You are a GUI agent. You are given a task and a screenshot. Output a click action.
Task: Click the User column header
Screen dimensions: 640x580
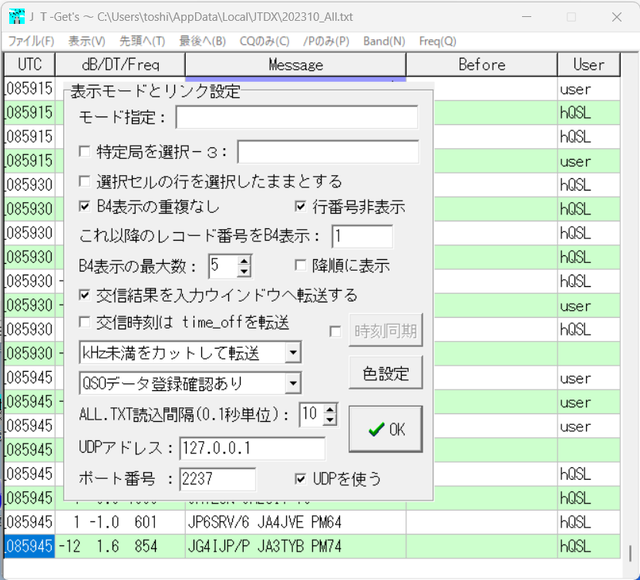589,64
